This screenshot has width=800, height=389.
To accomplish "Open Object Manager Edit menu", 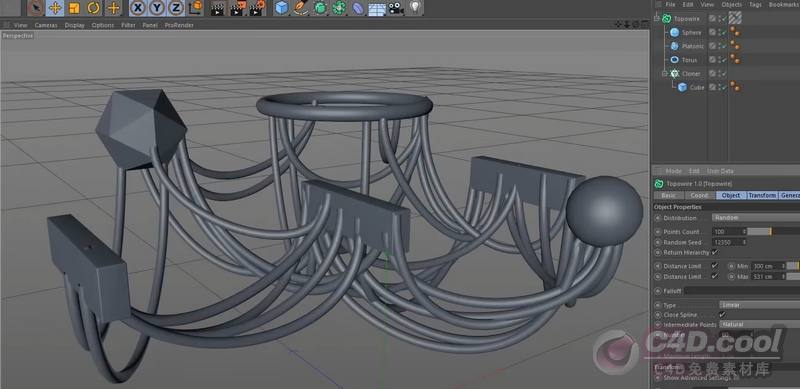I will tap(688, 4).
